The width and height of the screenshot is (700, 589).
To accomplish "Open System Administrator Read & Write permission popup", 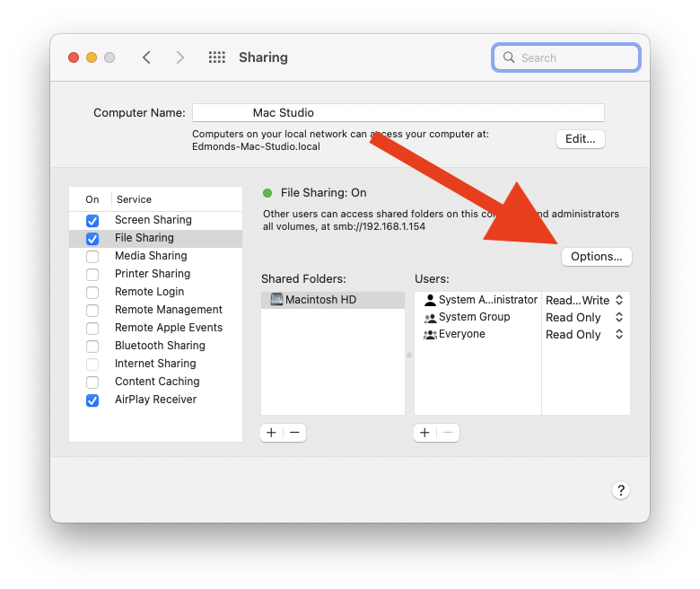I will (x=584, y=300).
